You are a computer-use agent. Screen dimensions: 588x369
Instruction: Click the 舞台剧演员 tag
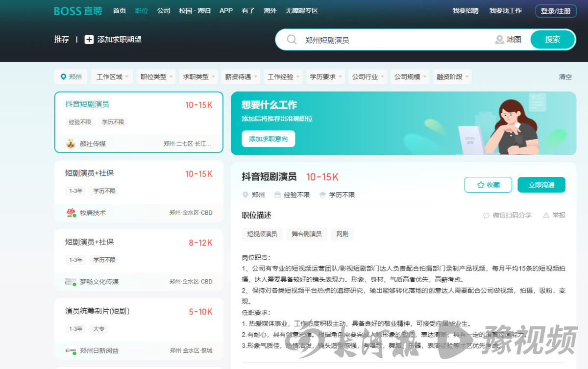(x=307, y=234)
